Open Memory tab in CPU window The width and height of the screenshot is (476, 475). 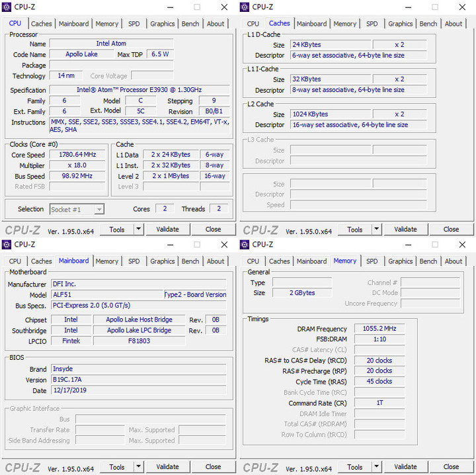(x=107, y=24)
